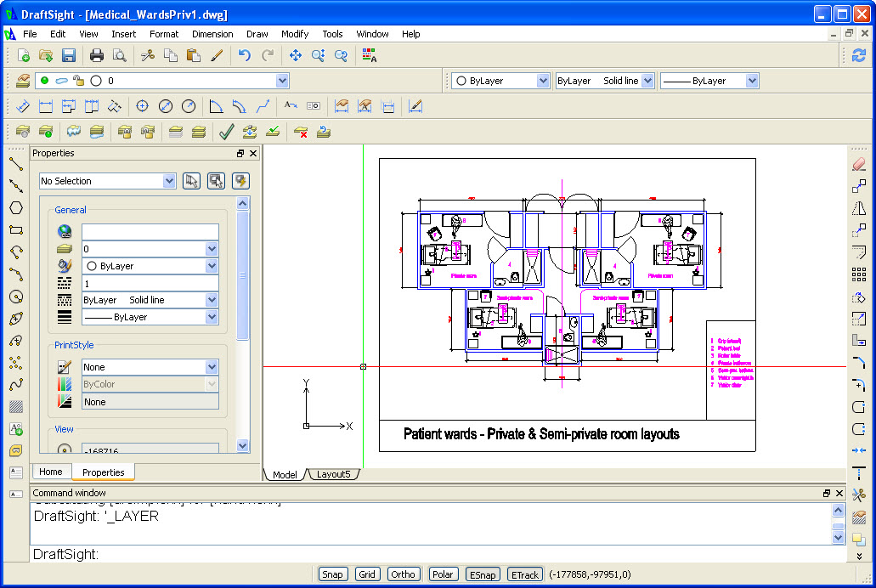Open the Layers Manager icon
Image resolution: width=876 pixels, height=588 pixels.
tap(23, 81)
